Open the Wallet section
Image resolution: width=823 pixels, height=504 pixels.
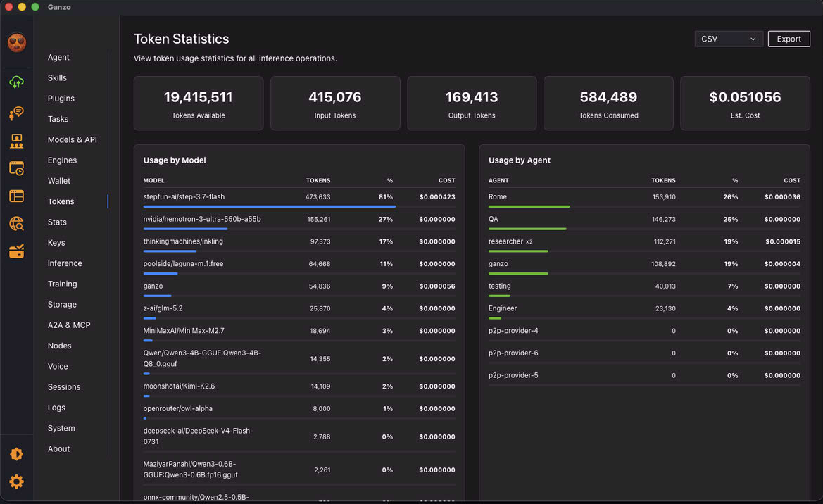59,181
